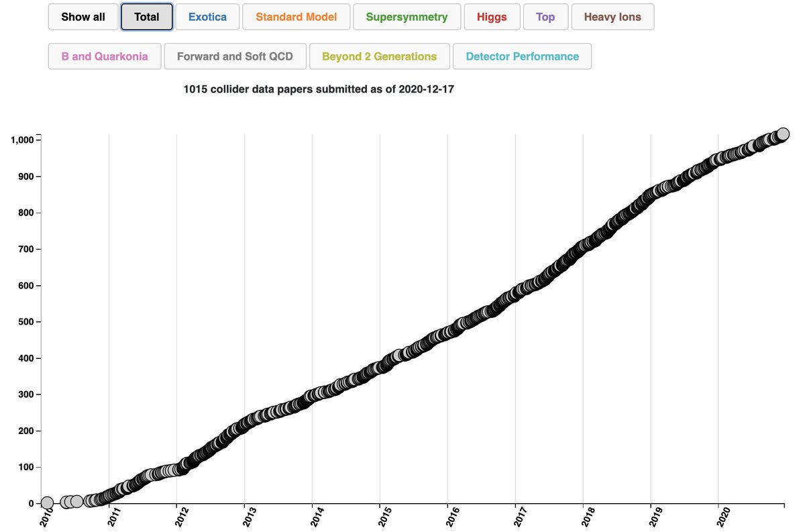
Task: Click the 400 y-axis tick label
Action: [x=25, y=358]
